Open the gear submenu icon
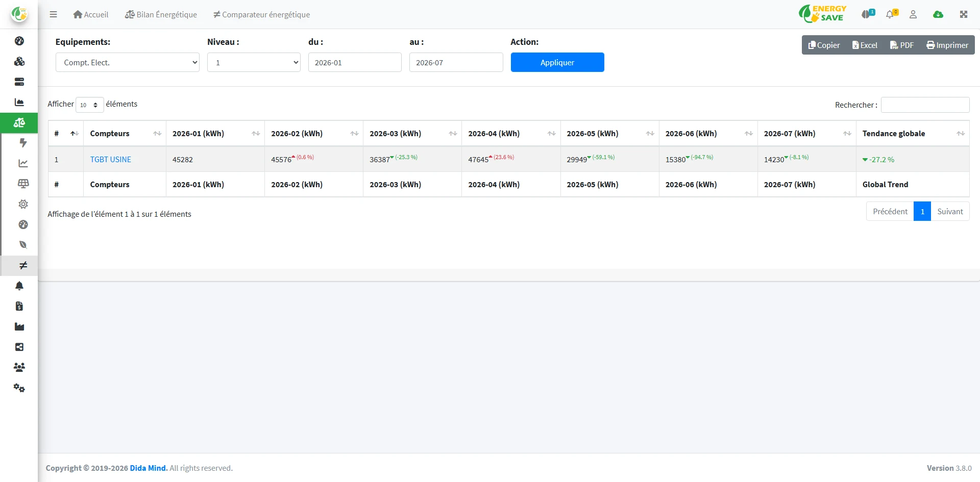 point(23,204)
